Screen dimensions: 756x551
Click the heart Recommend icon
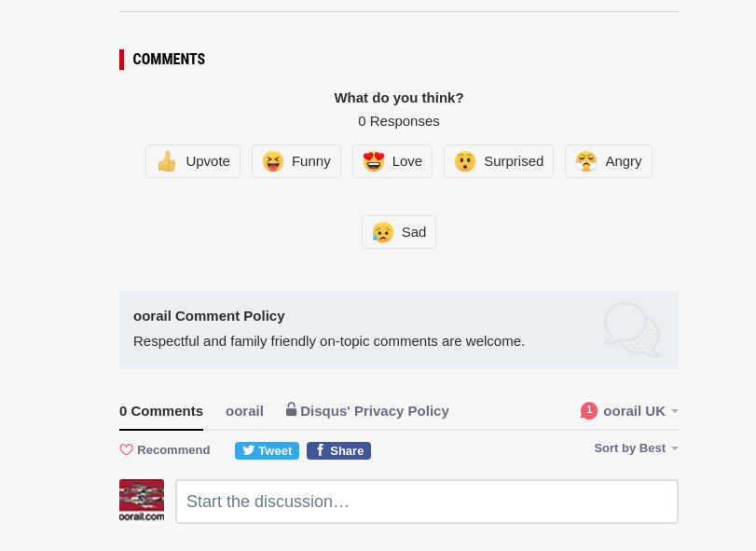127,449
